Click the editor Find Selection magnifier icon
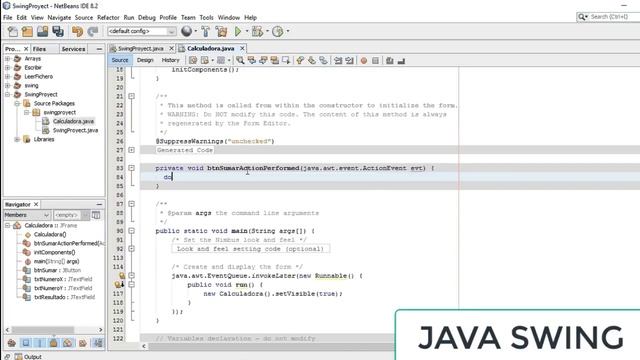Viewport: 640px width, 360px height. pyautogui.click(x=240, y=60)
